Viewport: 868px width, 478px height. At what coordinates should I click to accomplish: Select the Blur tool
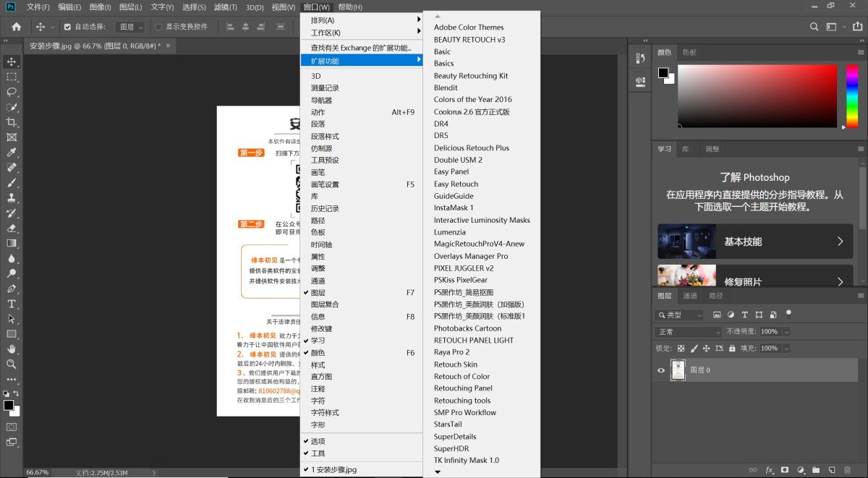[x=12, y=259]
